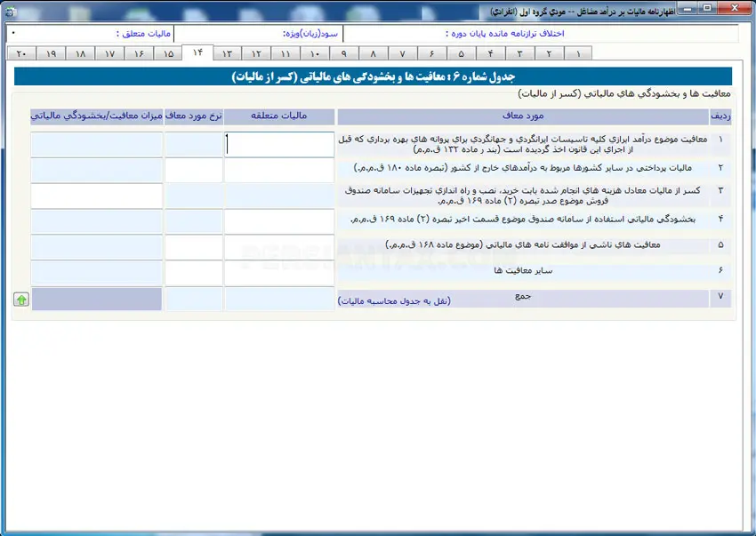Switch to tab ۳

[x=519, y=53]
